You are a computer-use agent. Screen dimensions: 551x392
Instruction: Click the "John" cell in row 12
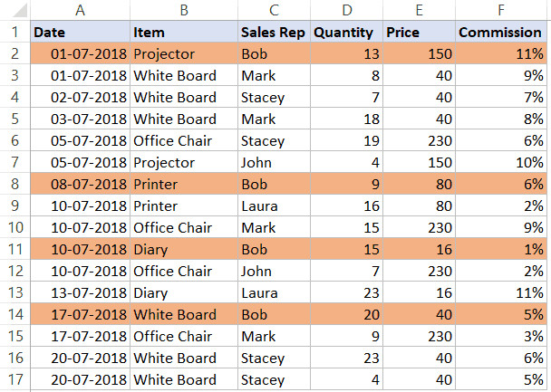pos(274,272)
